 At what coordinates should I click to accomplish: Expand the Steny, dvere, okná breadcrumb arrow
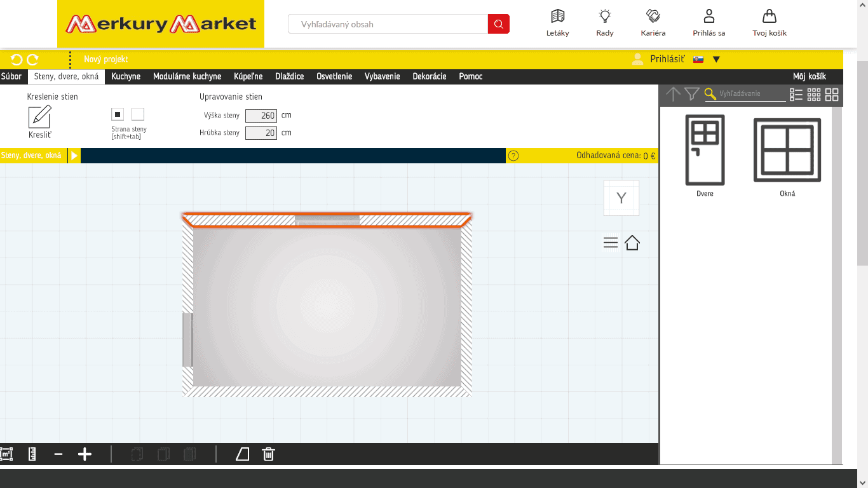[74, 156]
